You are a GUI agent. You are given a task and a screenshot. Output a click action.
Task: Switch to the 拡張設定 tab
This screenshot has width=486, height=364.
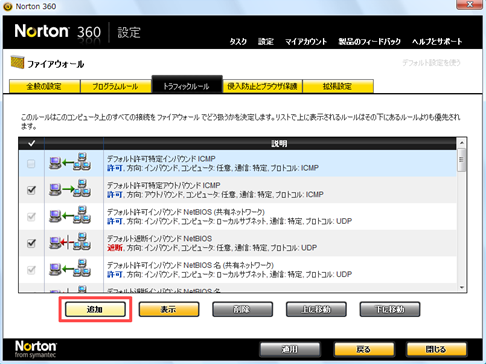point(338,86)
